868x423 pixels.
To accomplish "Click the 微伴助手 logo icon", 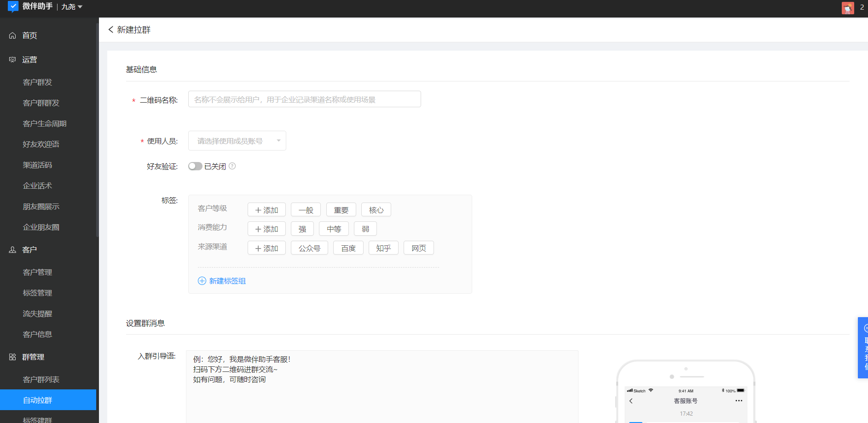I will click(13, 6).
